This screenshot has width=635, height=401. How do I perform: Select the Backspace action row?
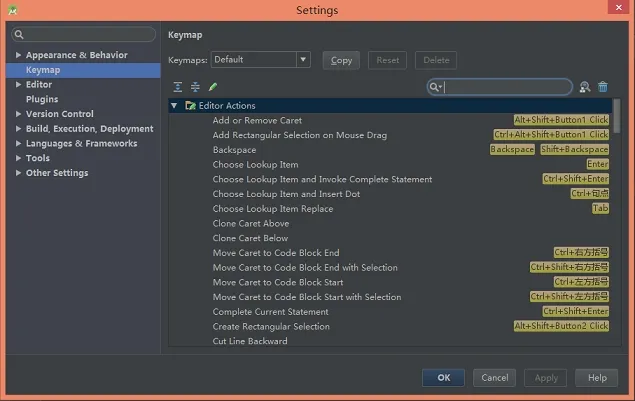pyautogui.click(x=235, y=150)
